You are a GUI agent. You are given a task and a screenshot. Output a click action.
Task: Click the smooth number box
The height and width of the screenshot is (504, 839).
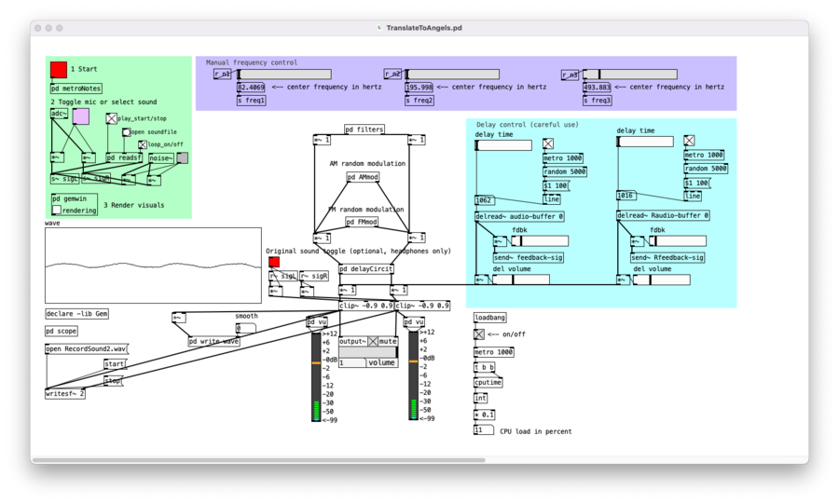point(245,328)
